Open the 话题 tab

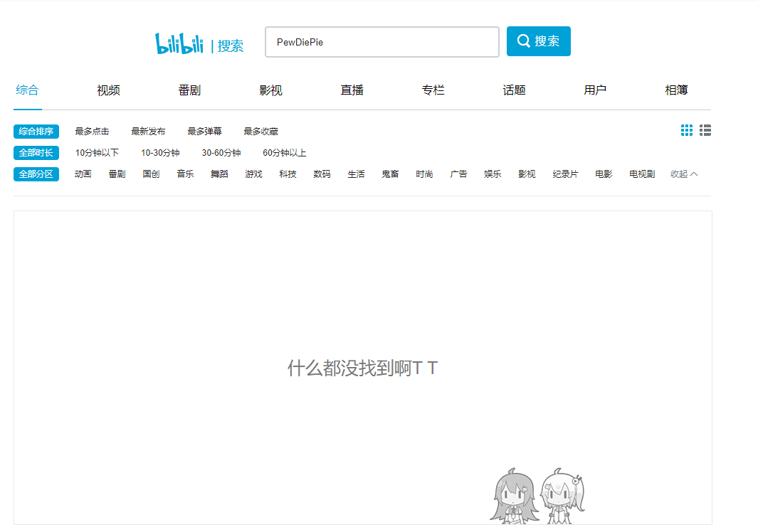click(x=514, y=90)
